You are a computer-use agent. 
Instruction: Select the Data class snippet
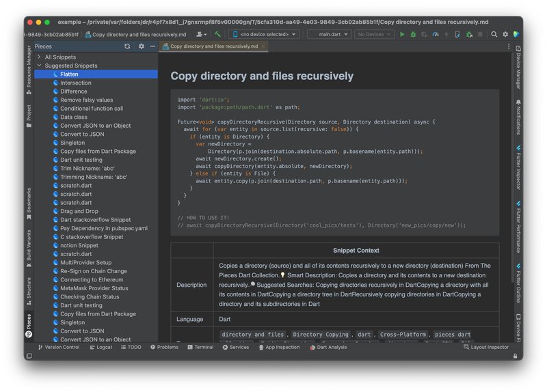tap(96, 117)
